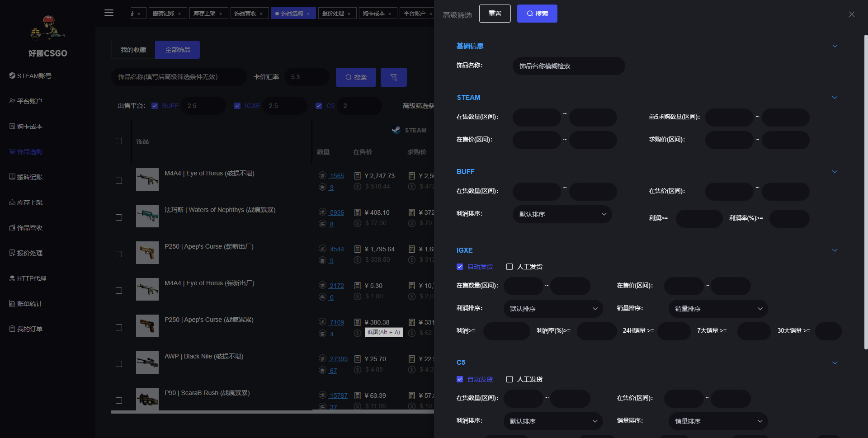Close the 搬砖记账 tab

(x=179, y=14)
